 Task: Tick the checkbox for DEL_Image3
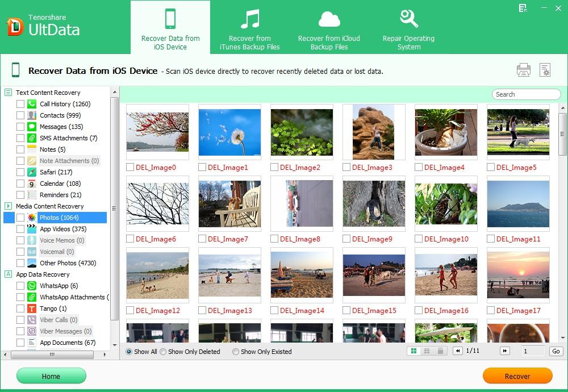tap(346, 168)
